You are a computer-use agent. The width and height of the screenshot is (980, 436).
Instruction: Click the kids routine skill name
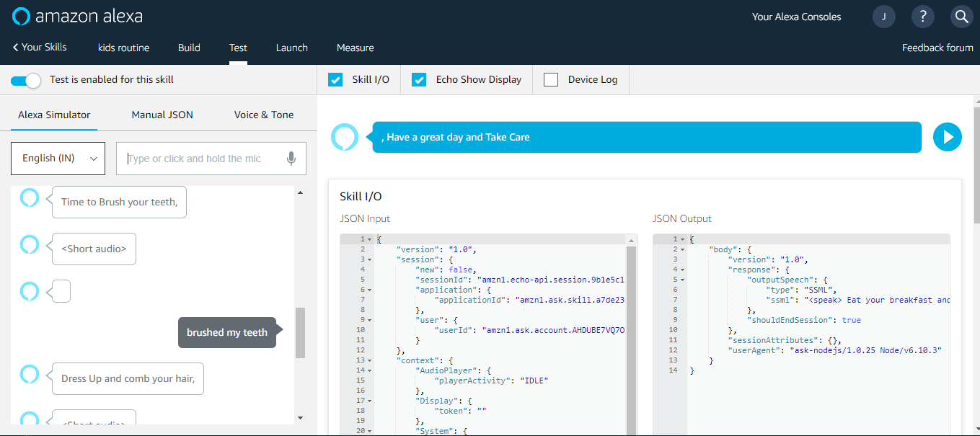124,48
